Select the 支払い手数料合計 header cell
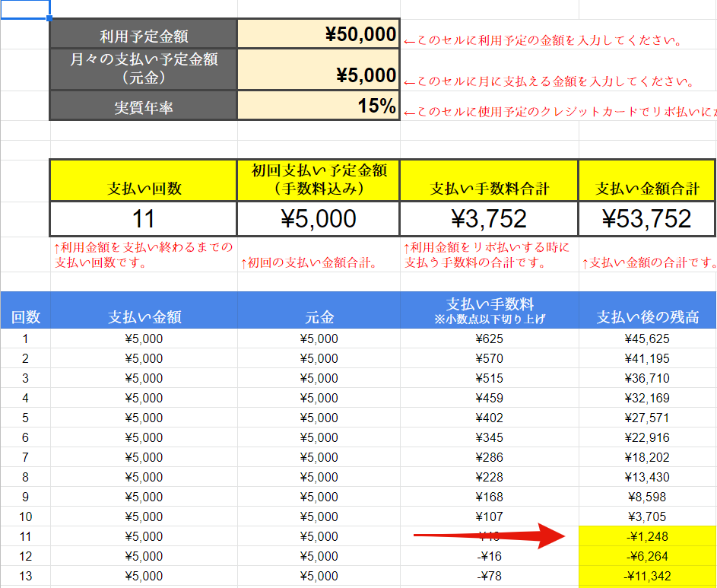 click(x=490, y=180)
